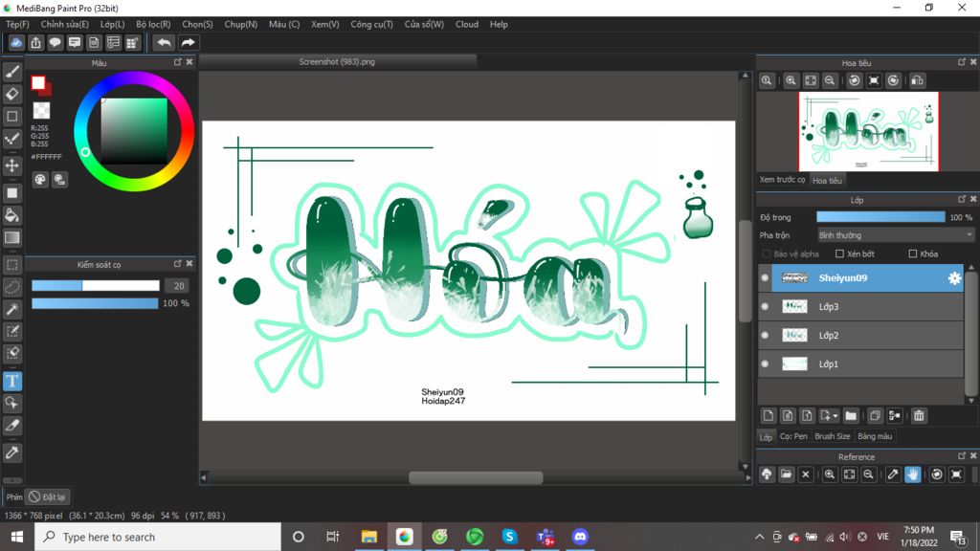The width and height of the screenshot is (980, 551).
Task: Delete the layer with the trash icon
Action: (919, 415)
